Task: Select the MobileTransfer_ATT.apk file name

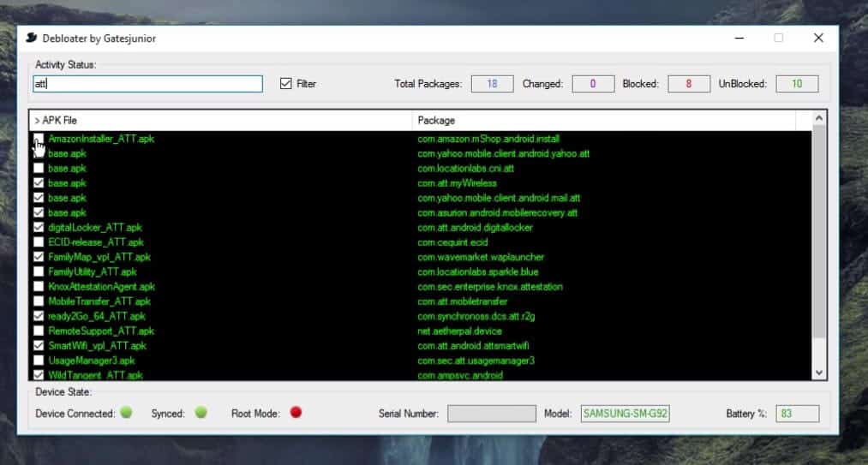Action: (99, 301)
